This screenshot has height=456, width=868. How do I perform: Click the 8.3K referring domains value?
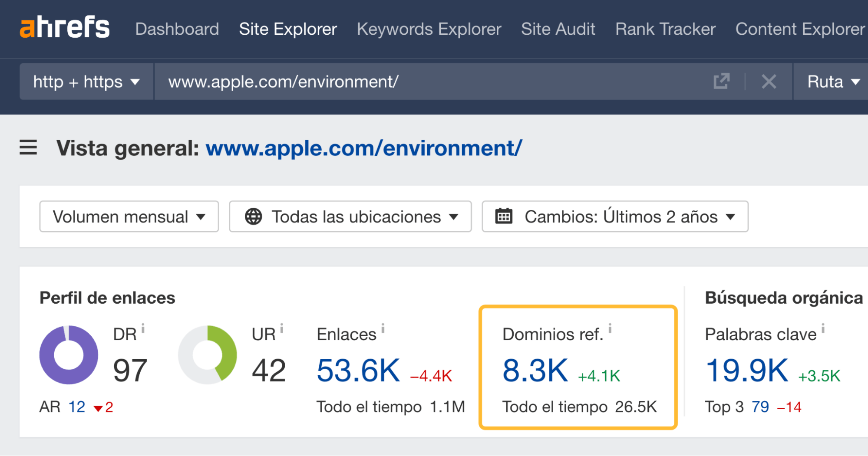click(535, 370)
